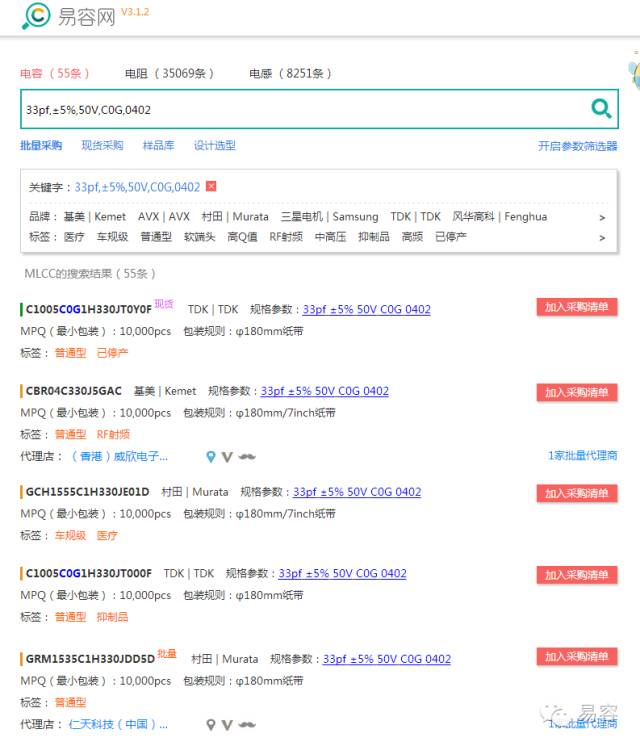Select 批量采购 tab
The width and height of the screenshot is (640, 746).
coord(41,145)
